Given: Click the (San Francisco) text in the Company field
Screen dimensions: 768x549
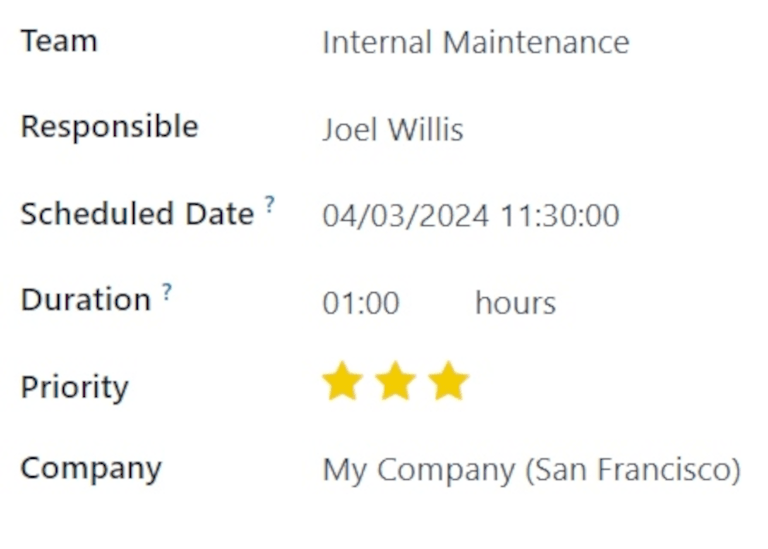Looking at the screenshot, I should click(x=634, y=470).
